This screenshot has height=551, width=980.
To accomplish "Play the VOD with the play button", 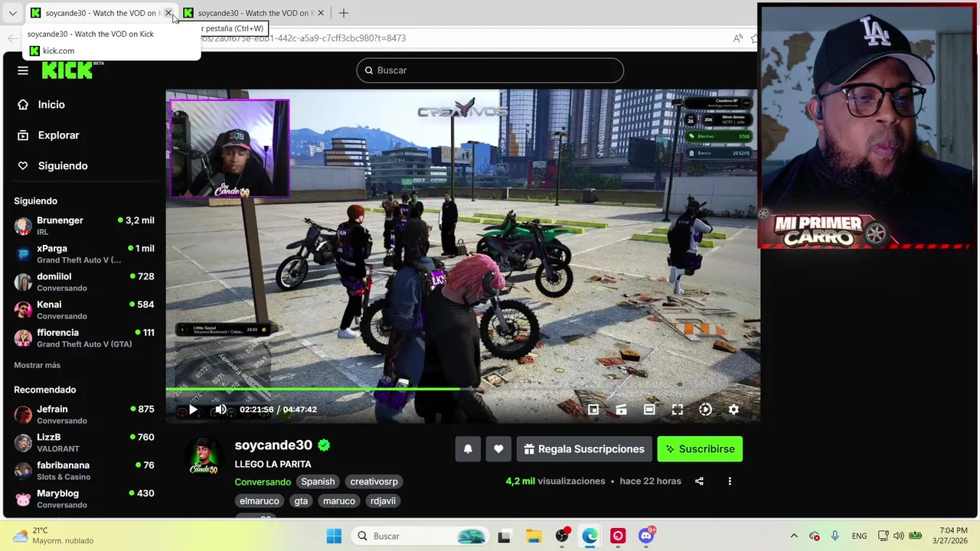I will click(x=193, y=410).
